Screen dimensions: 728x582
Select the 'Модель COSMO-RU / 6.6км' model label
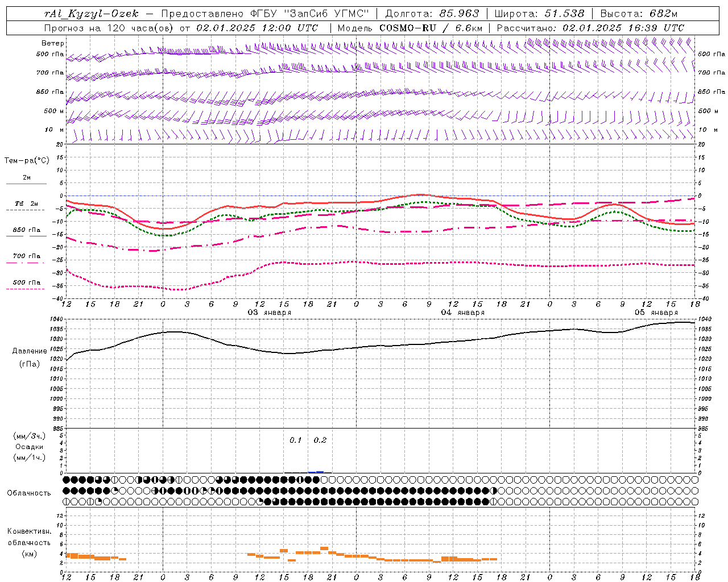[410, 28]
